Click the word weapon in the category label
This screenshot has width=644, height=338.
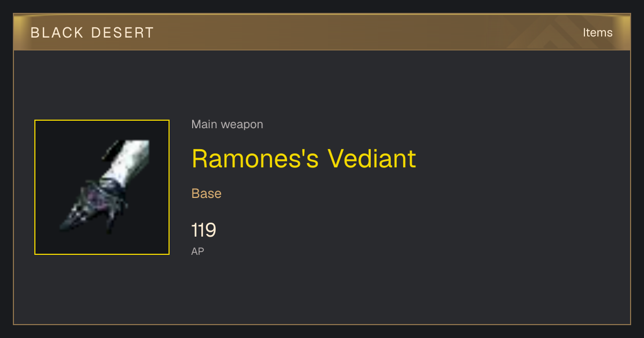pyautogui.click(x=242, y=125)
